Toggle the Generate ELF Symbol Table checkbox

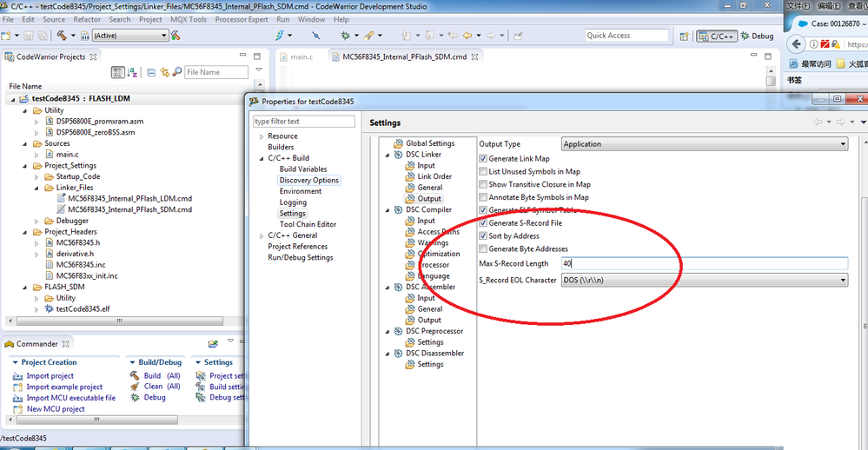483,210
